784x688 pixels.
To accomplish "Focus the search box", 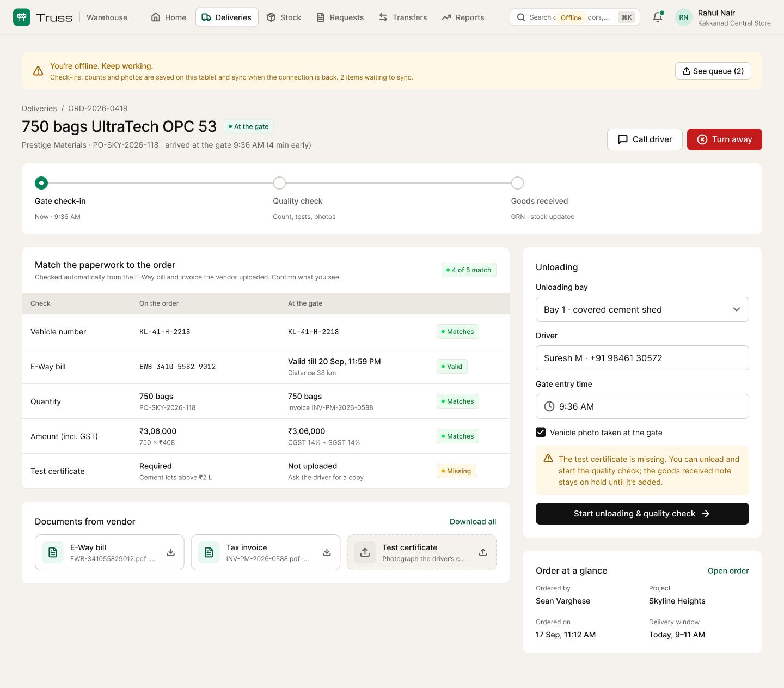I will point(575,17).
